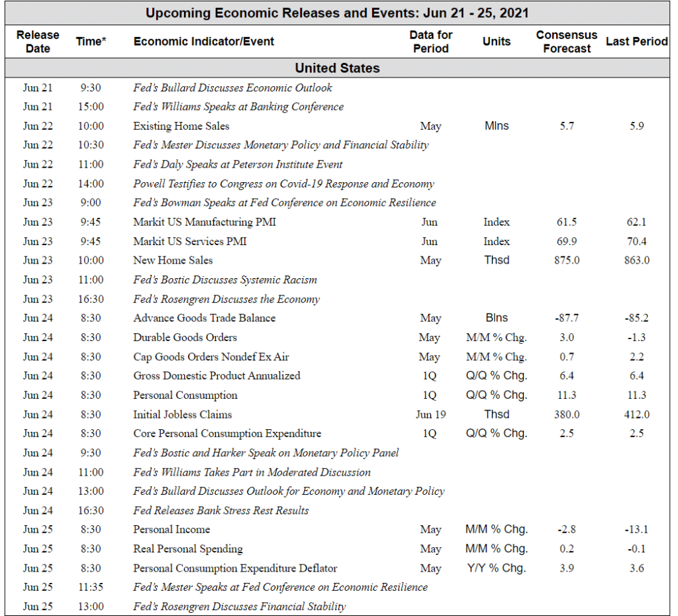Viewport: 678px width, 616px height.
Task: Click the -0.1 Real Personal Spending last period
Action: click(636, 549)
